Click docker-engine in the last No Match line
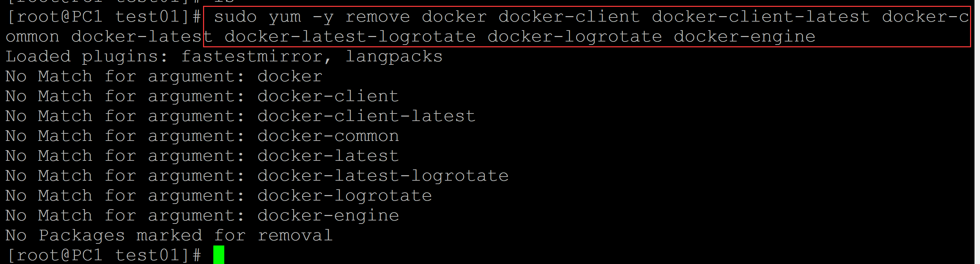Image resolution: width=980 pixels, height=264 pixels. (328, 216)
